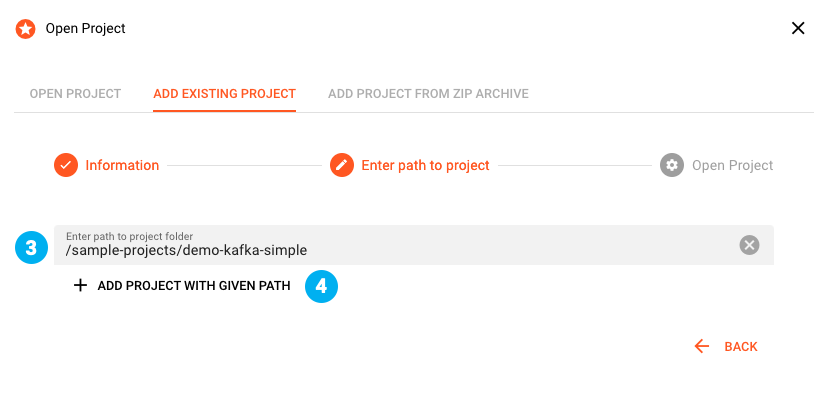Click the blue number 3 badge
Image resolution: width=827 pixels, height=417 pixels.
click(32, 247)
